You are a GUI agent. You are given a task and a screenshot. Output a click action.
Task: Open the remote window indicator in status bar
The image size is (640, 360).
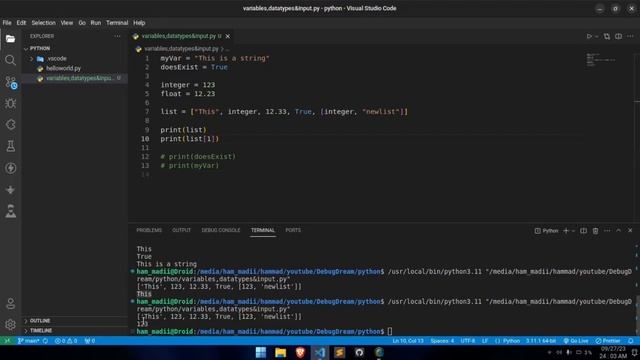pyautogui.click(x=7, y=341)
